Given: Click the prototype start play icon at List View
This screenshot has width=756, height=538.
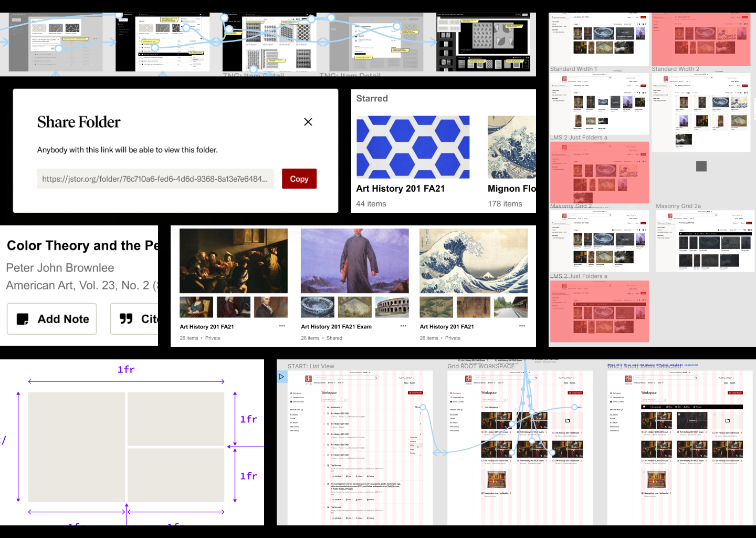Looking at the screenshot, I should click(281, 377).
